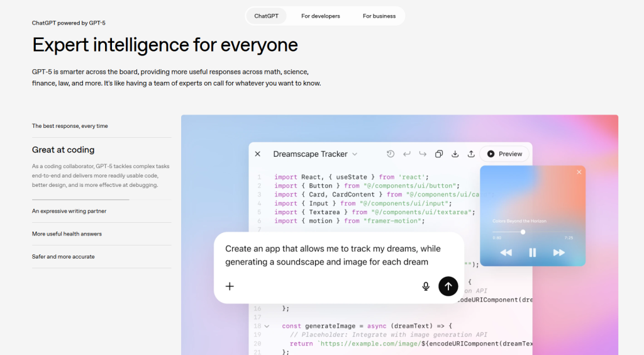Add attachment with the plus icon

[230, 286]
